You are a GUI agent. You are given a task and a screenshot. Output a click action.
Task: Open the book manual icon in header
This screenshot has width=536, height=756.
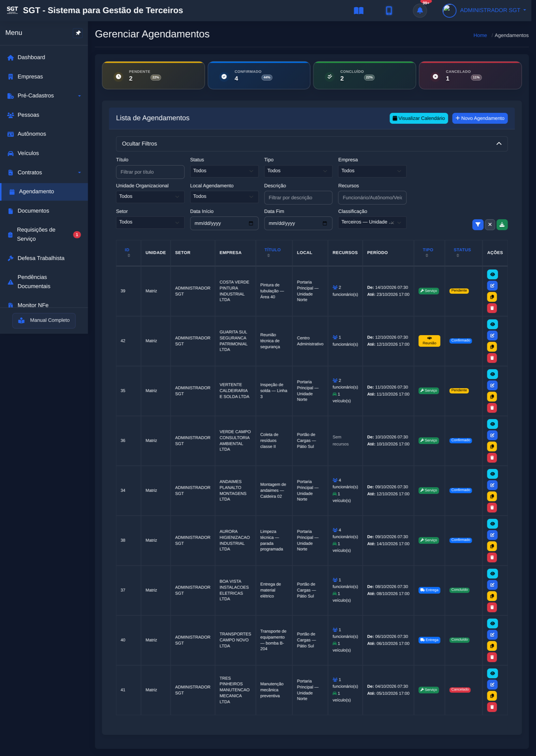359,10
